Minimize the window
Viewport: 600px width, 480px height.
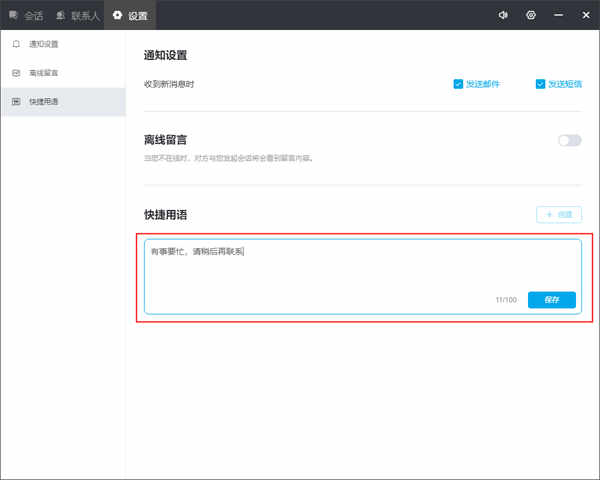[558, 15]
